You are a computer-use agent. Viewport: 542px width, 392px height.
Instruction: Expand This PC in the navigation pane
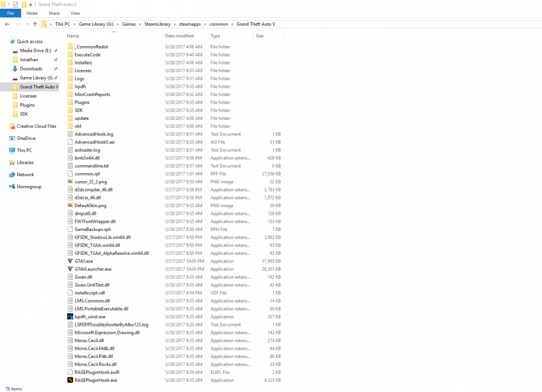pyautogui.click(x=7, y=151)
